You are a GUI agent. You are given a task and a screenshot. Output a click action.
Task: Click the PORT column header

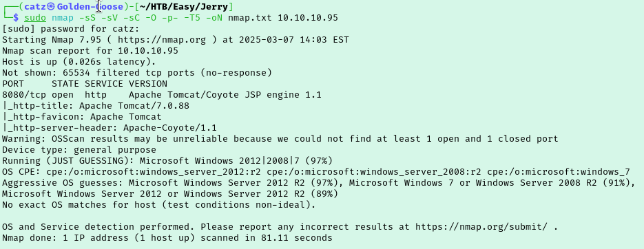pos(13,84)
